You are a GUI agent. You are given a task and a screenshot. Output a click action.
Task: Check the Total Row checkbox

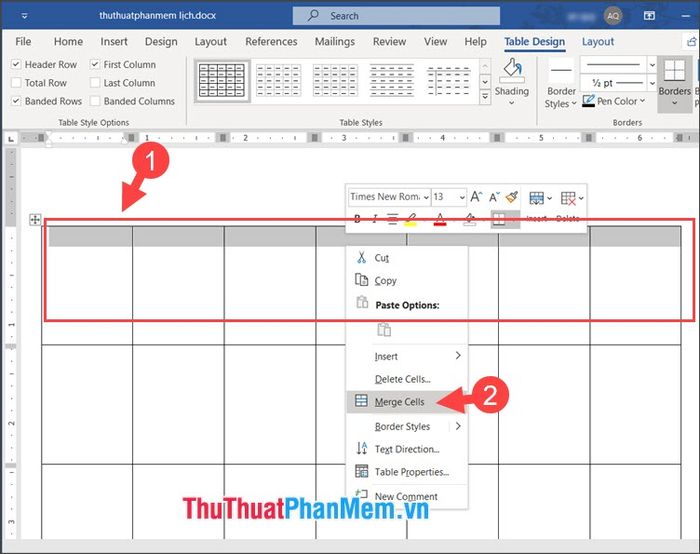[16, 83]
